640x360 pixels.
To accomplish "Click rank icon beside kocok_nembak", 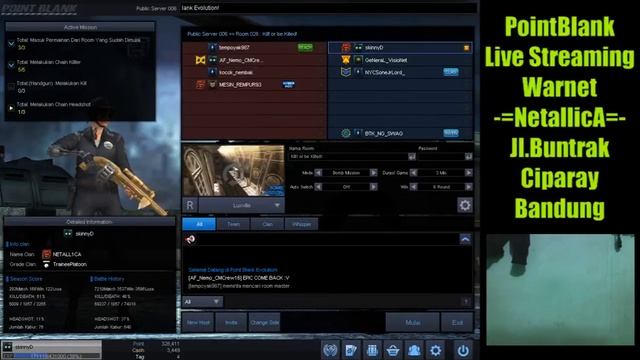I will pyautogui.click(x=212, y=72).
